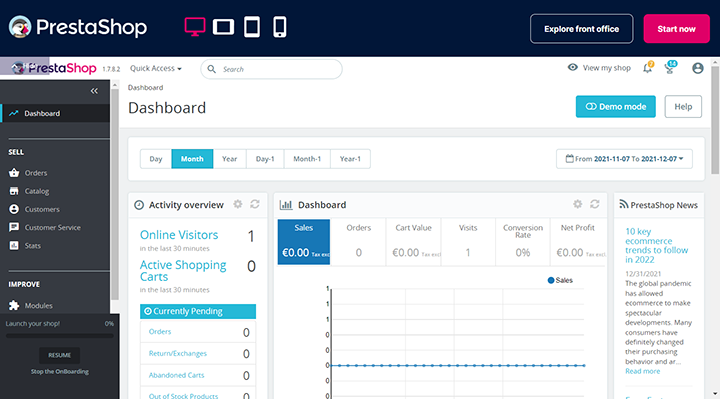Click the Catalog store icon in sidebar
Viewport: 720px width, 399px height.
pyautogui.click(x=14, y=191)
